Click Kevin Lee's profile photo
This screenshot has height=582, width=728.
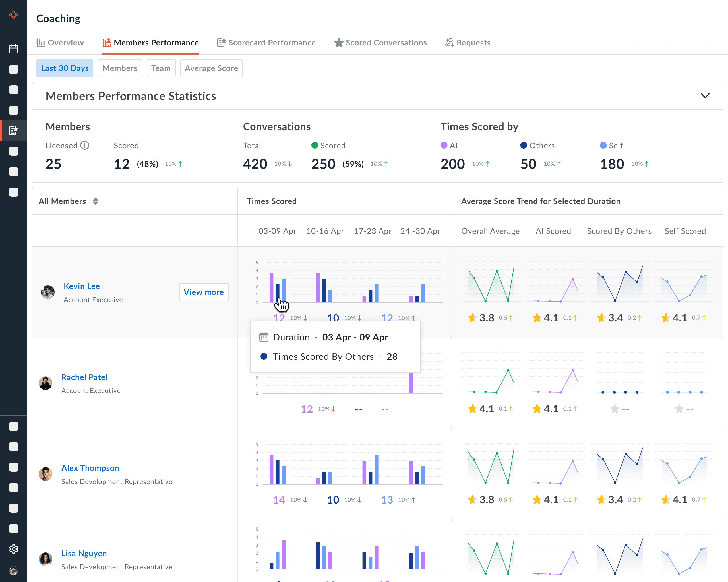47,292
